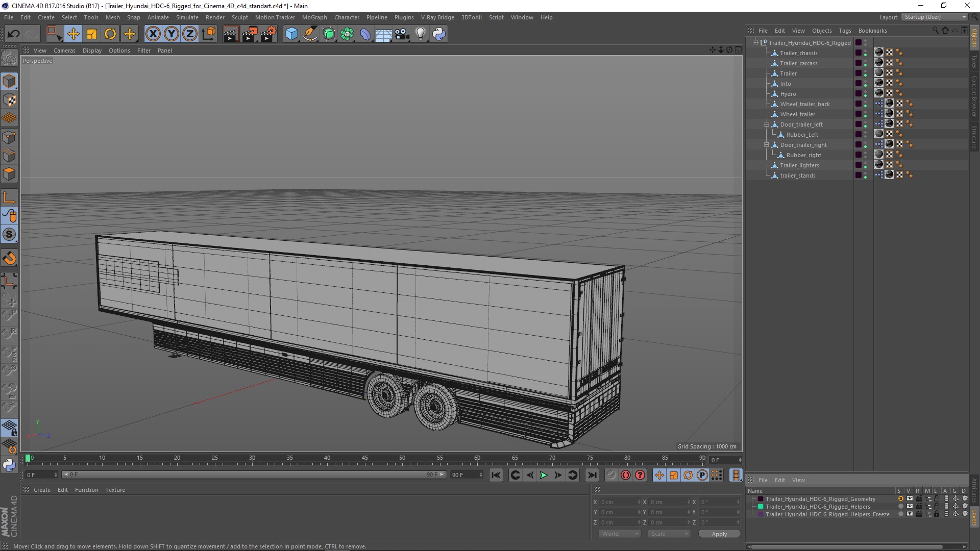This screenshot has width=980, height=551.
Task: Click the Light bulb object icon
Action: pyautogui.click(x=420, y=34)
